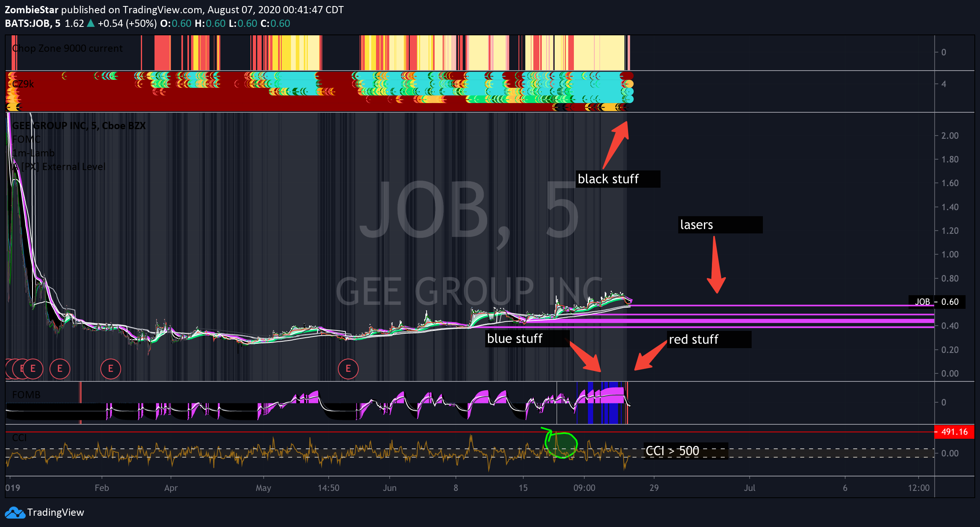Click the open value O:0.60
980x527 pixels.
tap(176, 23)
